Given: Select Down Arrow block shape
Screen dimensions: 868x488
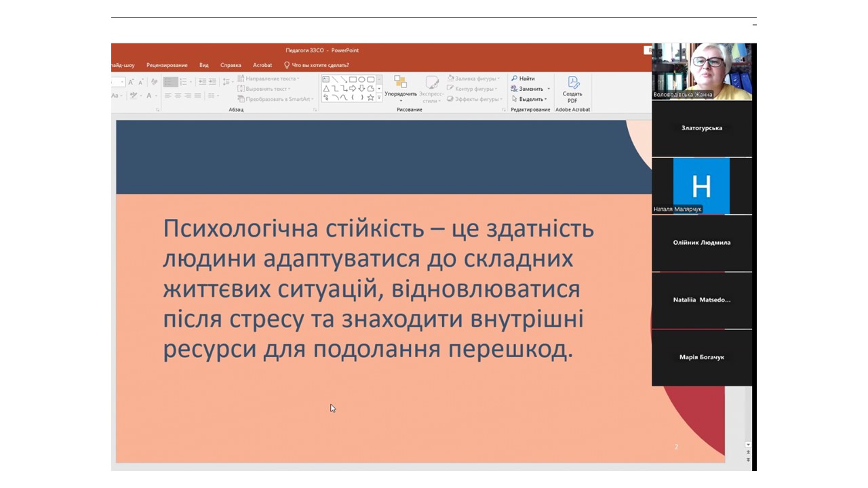Looking at the screenshot, I should coord(361,88).
